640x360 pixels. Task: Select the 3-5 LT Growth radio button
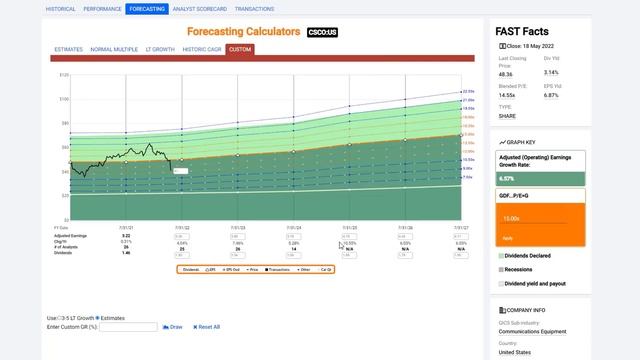[60, 318]
